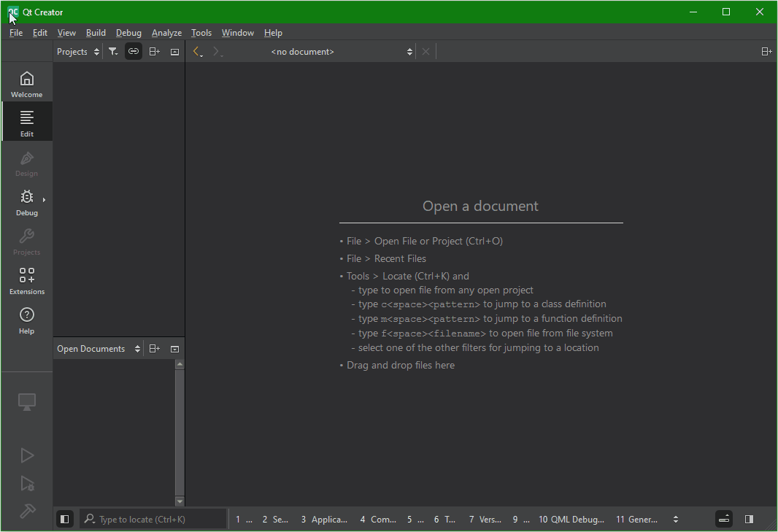Open the Open Documents view dropdown
Image resolution: width=778 pixels, height=532 pixels.
click(99, 349)
